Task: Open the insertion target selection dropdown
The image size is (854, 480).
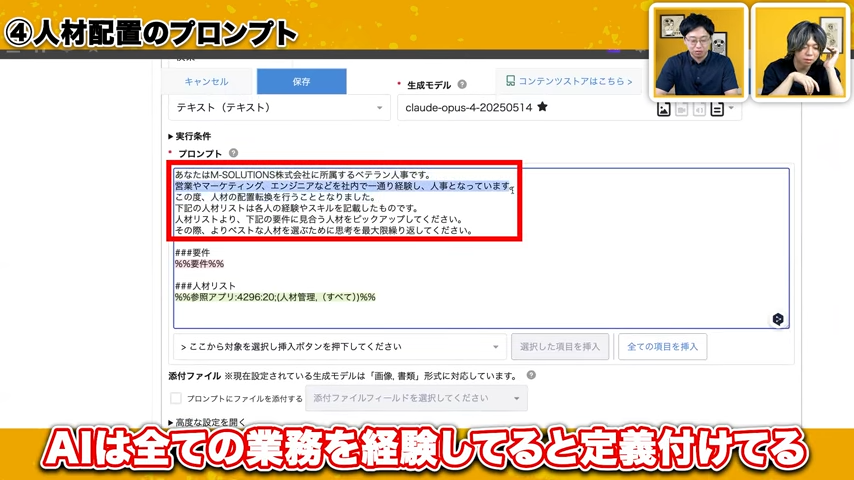Action: [340, 347]
